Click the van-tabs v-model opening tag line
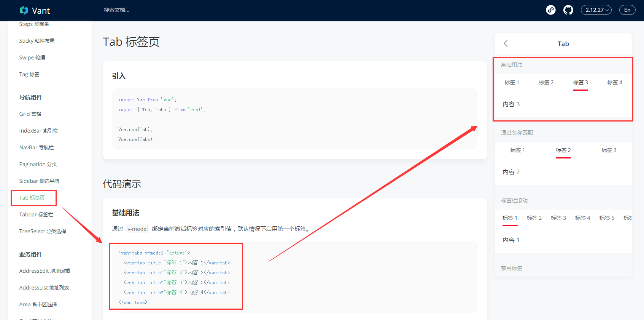Image resolution: width=644 pixels, height=320 pixels. tap(154, 253)
